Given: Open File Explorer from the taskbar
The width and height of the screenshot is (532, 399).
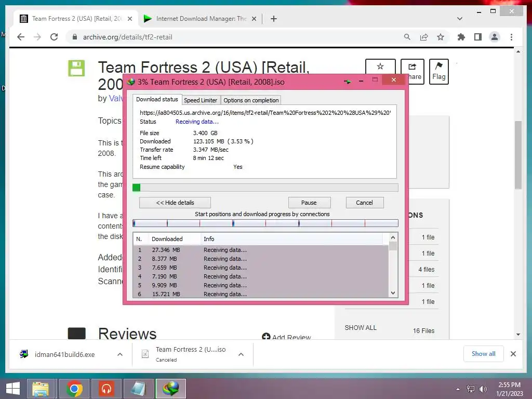Looking at the screenshot, I should (x=41, y=389).
